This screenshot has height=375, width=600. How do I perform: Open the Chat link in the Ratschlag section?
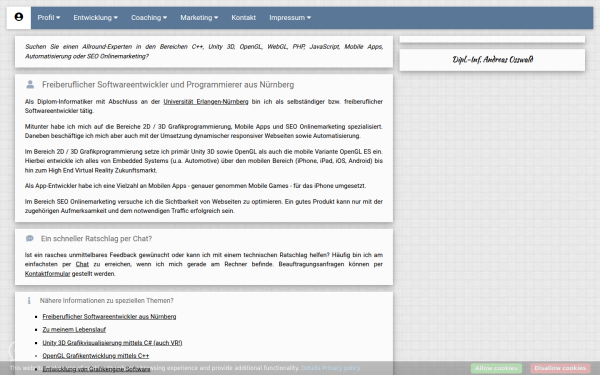[x=82, y=264]
